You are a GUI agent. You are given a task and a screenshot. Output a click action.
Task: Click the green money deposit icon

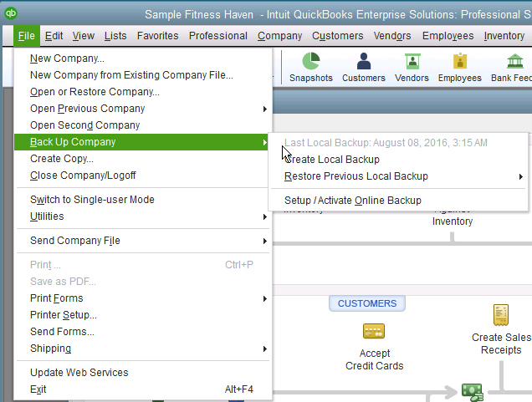pos(472,392)
